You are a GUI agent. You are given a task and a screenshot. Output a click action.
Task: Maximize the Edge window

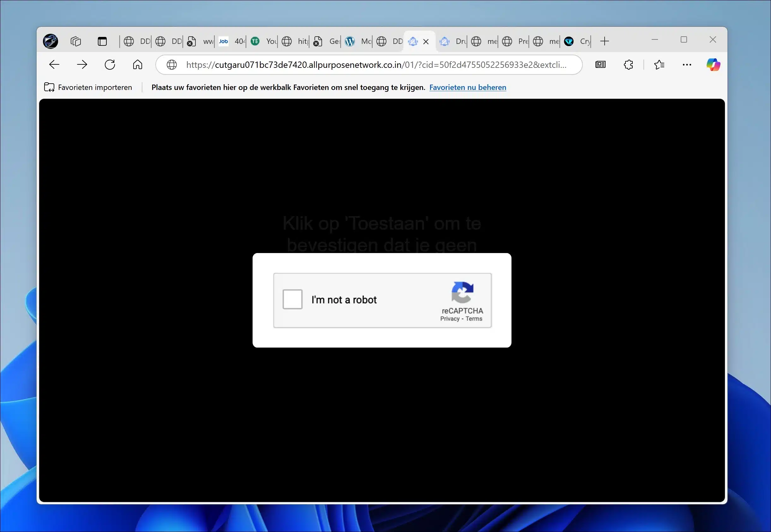coord(684,40)
